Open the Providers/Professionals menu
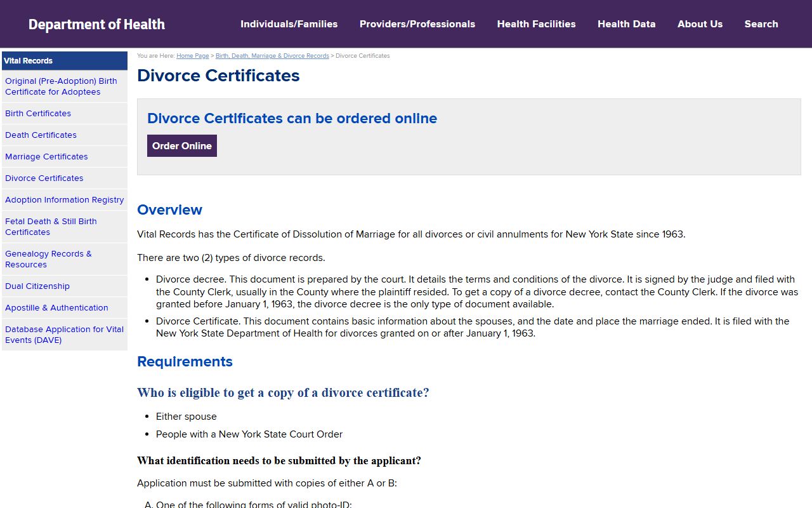The height and width of the screenshot is (508, 812). tap(417, 24)
